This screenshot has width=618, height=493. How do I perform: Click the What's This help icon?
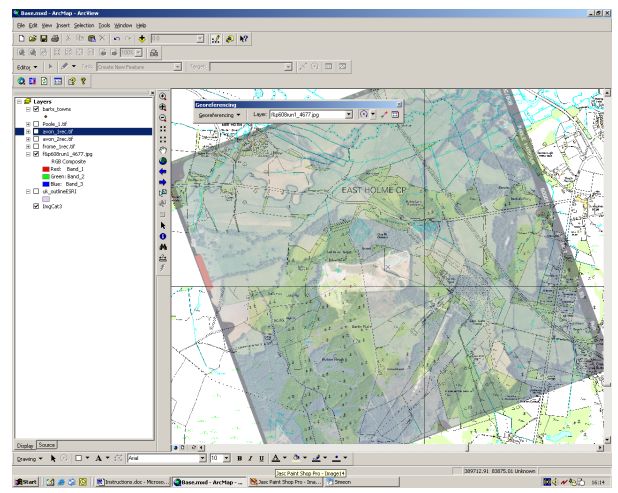click(244, 39)
